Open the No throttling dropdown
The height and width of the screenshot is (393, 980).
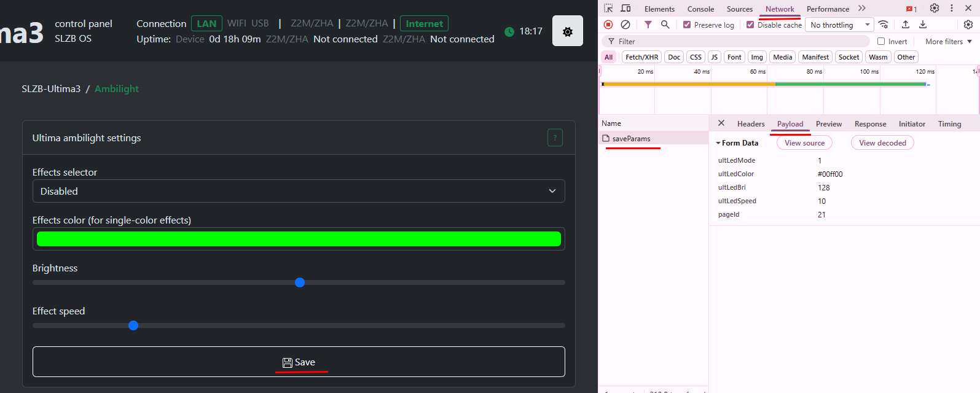pyautogui.click(x=840, y=25)
